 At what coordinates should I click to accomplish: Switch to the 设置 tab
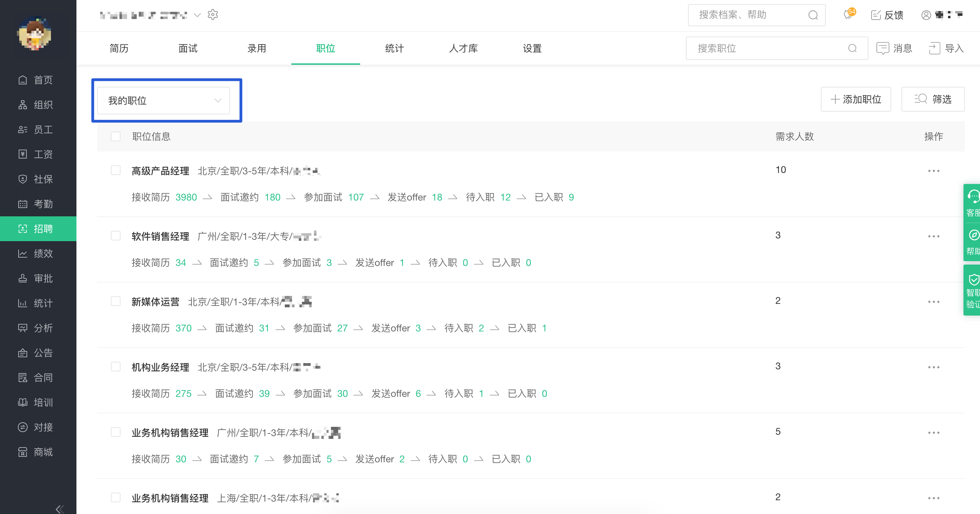tap(532, 48)
